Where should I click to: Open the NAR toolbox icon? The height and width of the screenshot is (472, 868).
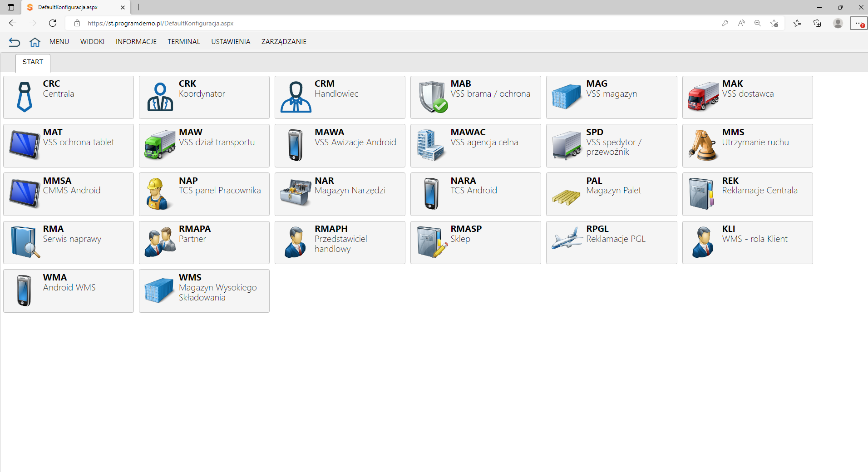coord(296,193)
